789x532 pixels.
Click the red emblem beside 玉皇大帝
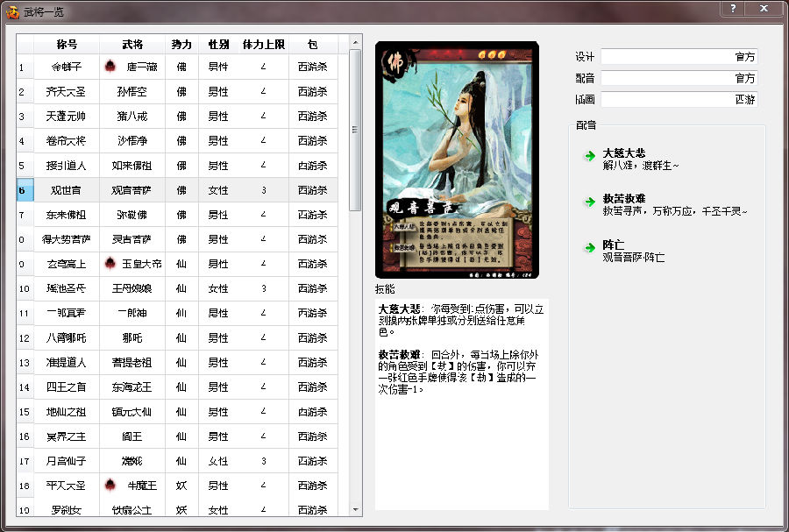110,264
